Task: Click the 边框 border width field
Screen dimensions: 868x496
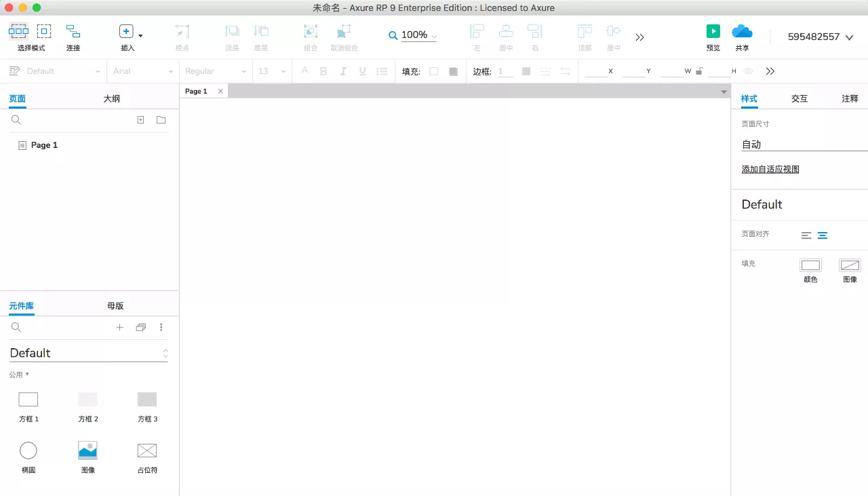Action: tap(505, 71)
